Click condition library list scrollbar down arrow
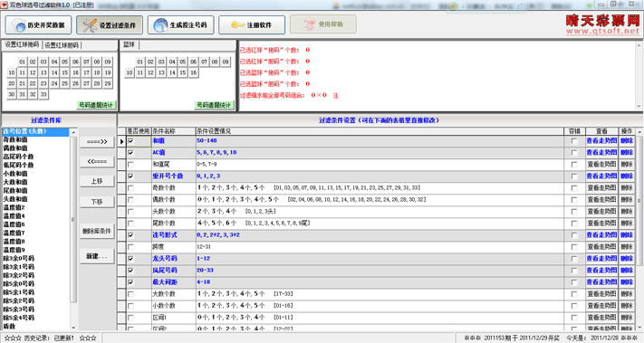Viewport: 644px width, 343px height. click(x=73, y=328)
